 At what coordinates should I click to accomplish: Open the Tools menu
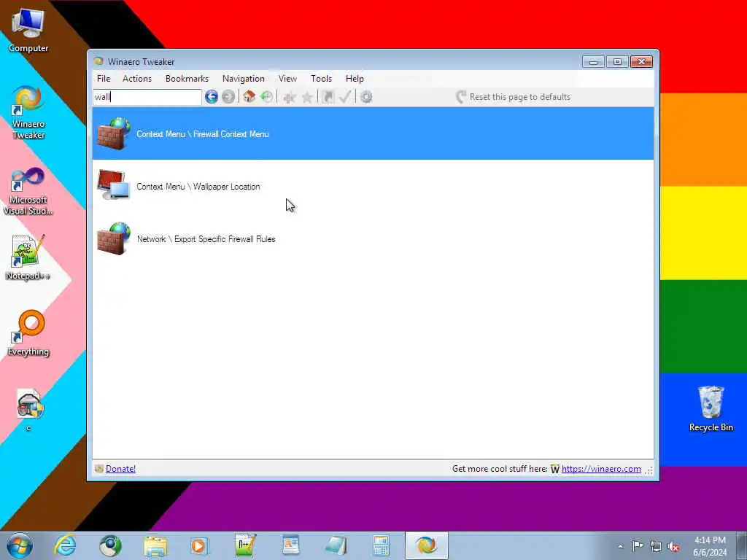(x=321, y=79)
